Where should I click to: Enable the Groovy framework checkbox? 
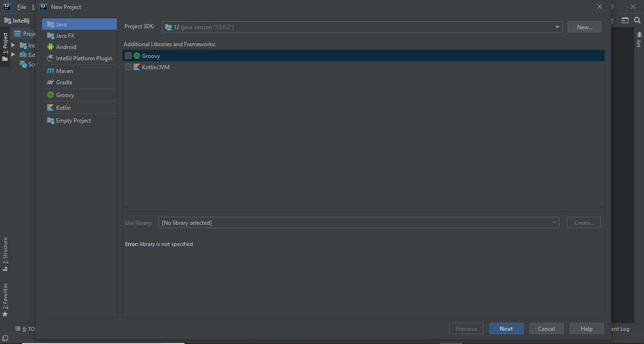click(128, 56)
